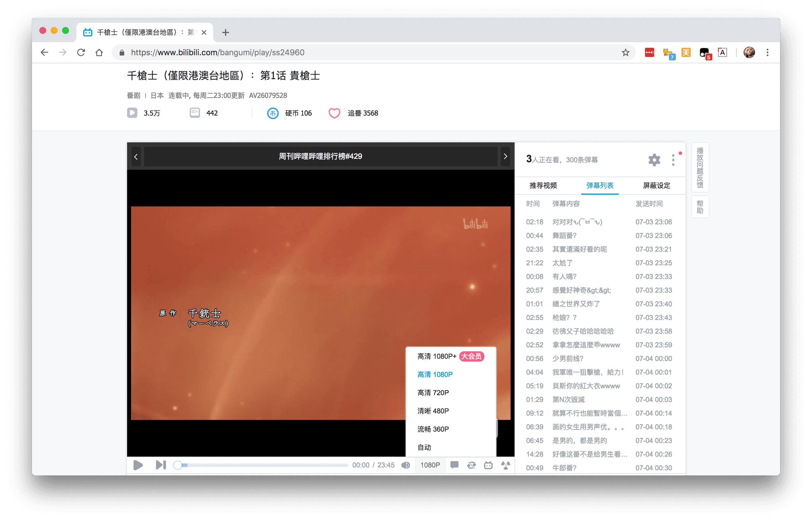This screenshot has height=521, width=812.
Task: Click the progress slider handle at start
Action: pyautogui.click(x=178, y=465)
